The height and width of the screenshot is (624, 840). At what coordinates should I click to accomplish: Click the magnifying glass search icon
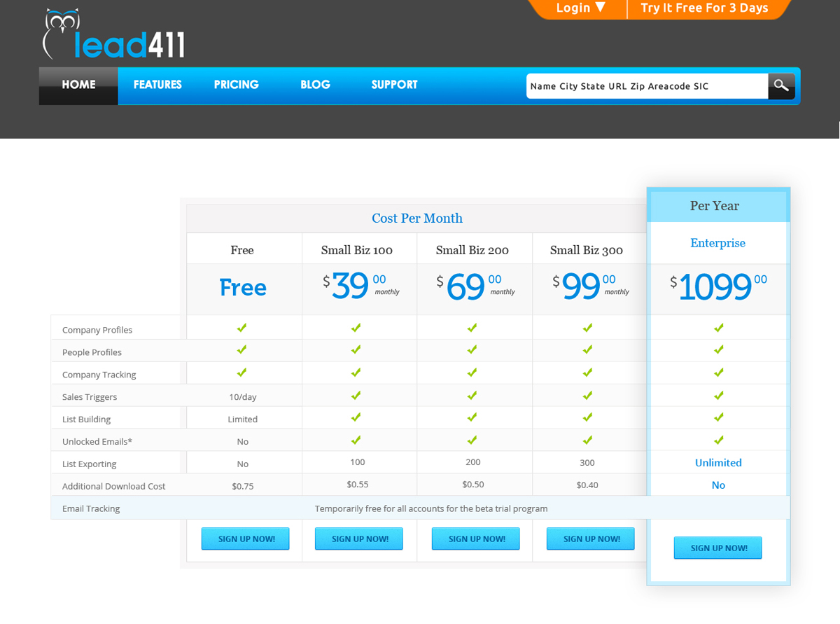coord(781,86)
